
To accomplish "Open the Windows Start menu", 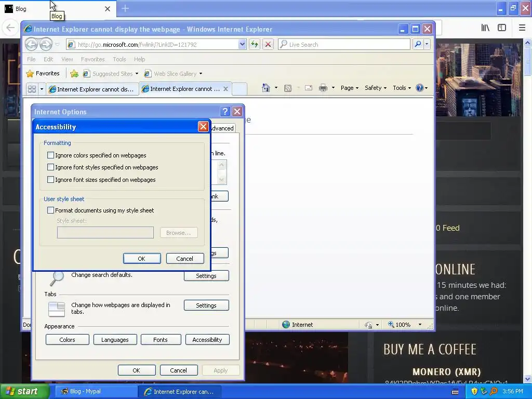I will [x=24, y=391].
